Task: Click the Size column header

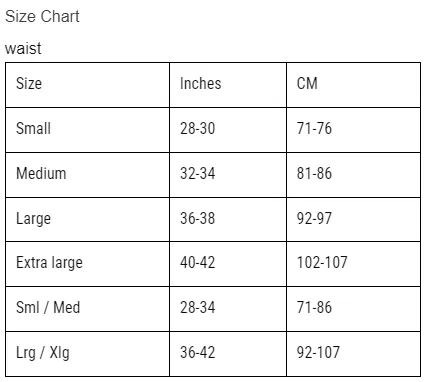Action: [87, 85]
